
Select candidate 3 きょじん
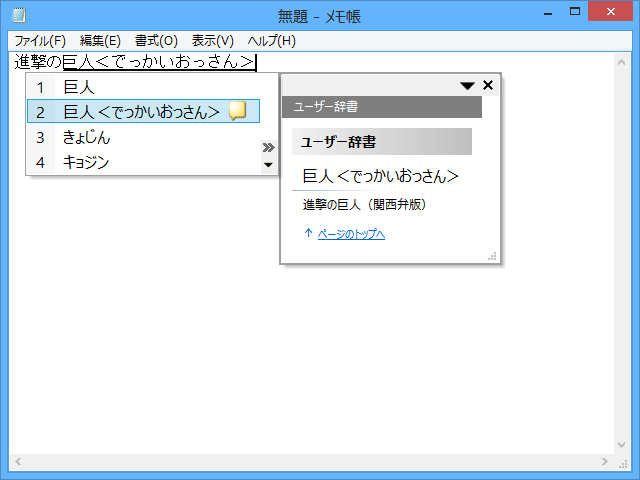tap(143, 137)
